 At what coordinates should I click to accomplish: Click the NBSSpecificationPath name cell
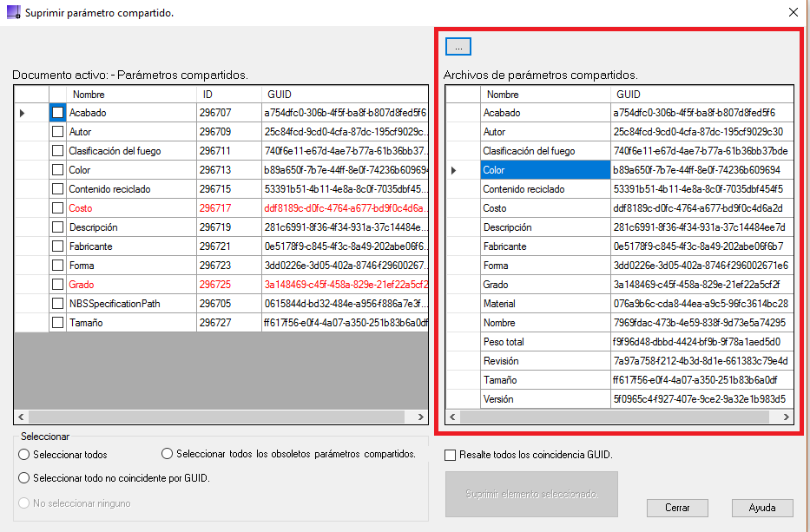click(x=131, y=304)
